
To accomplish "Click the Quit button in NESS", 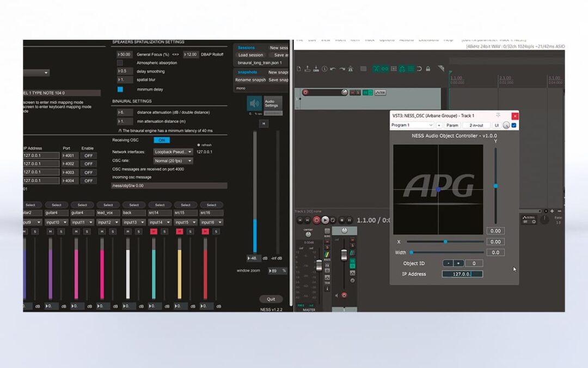I will [271, 299].
